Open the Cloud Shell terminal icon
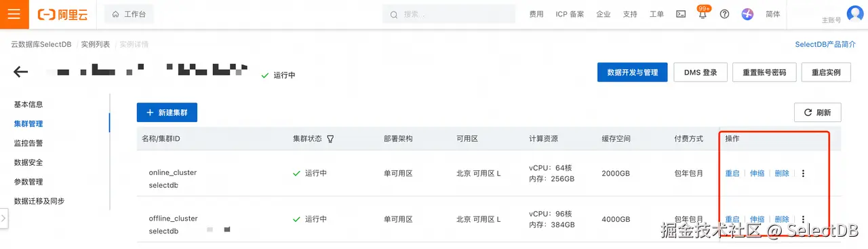The width and height of the screenshot is (868, 249). pyautogui.click(x=681, y=14)
